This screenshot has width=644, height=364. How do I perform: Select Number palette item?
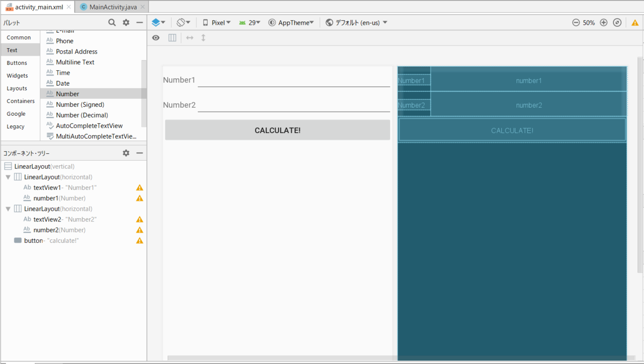pos(91,94)
